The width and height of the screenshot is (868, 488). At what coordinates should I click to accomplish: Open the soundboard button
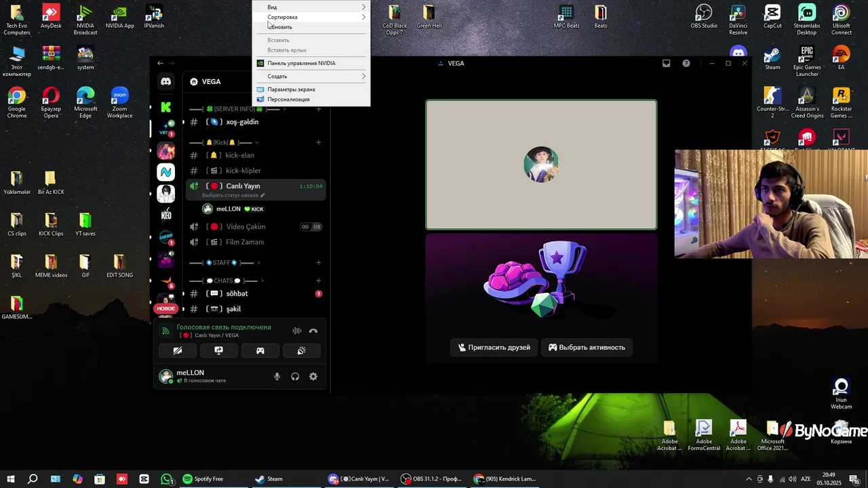click(302, 350)
